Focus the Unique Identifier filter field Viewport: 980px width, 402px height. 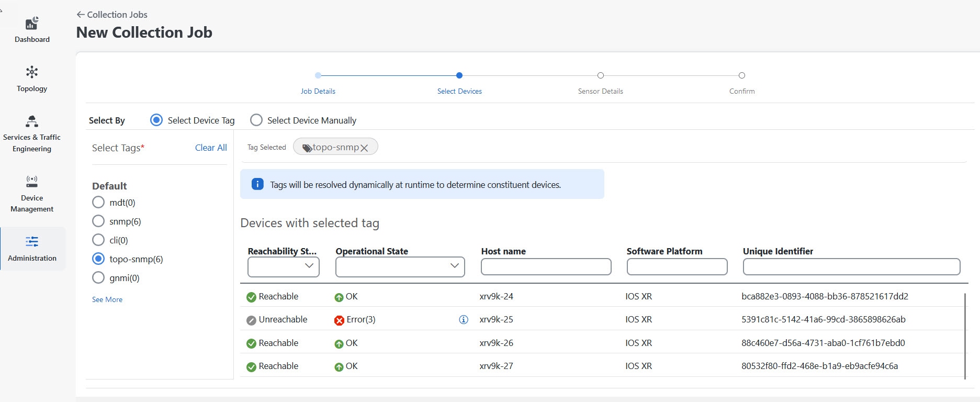851,266
